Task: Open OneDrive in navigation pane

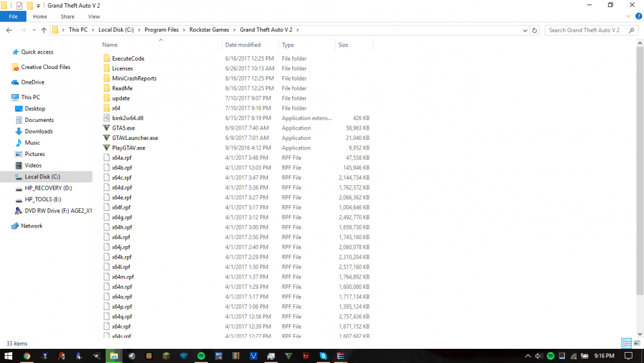Action: 32,83
